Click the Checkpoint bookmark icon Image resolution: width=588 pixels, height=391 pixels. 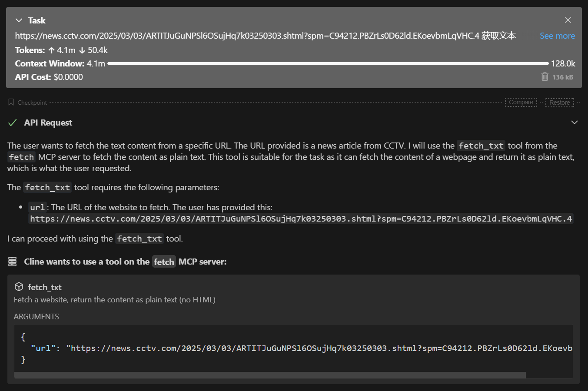pyautogui.click(x=11, y=103)
